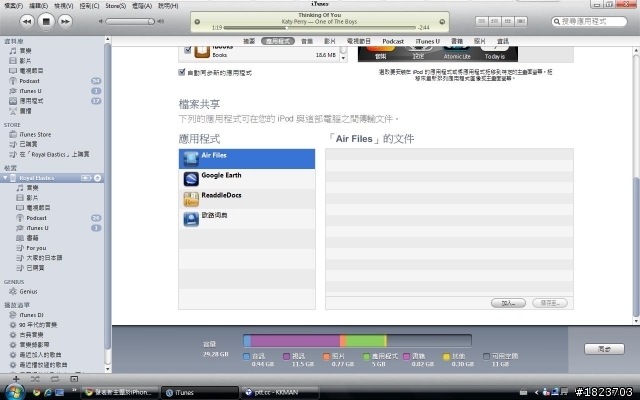Switch to grid view icon
Image resolution: width=640 pixels, height=400 pixels.
(508, 21)
